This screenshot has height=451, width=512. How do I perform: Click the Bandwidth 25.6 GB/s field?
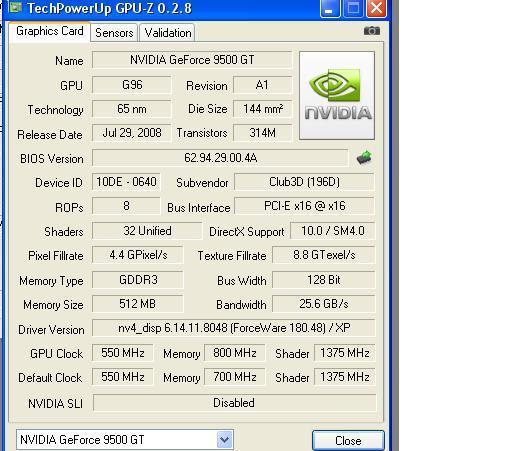(x=324, y=304)
